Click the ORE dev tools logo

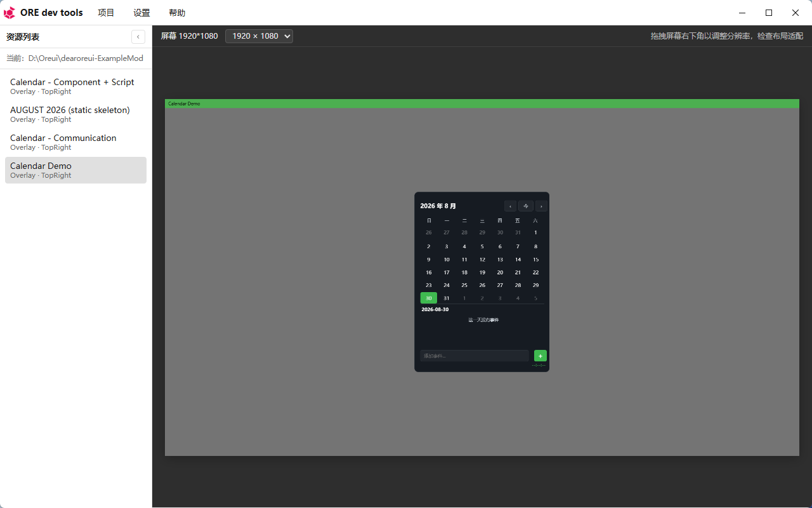pos(10,13)
